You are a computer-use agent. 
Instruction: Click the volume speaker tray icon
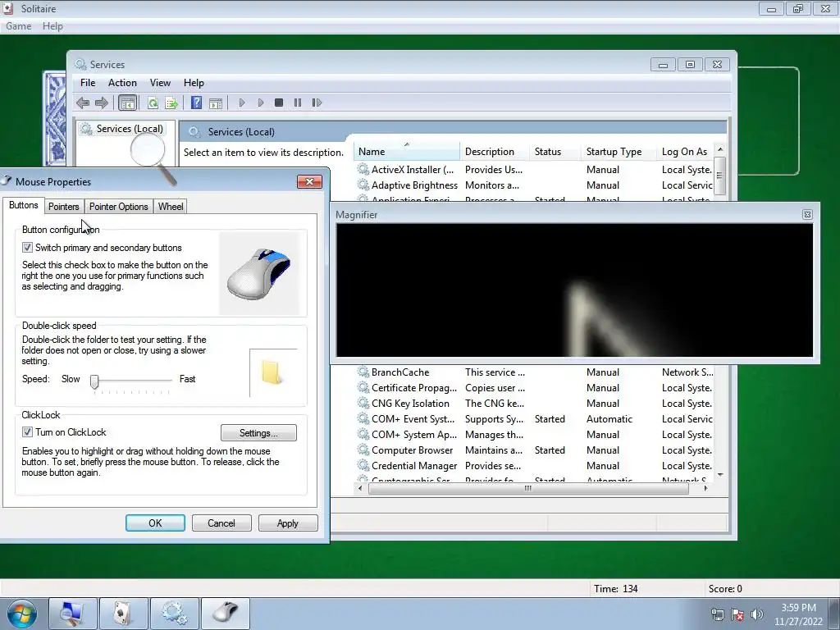[756, 614]
